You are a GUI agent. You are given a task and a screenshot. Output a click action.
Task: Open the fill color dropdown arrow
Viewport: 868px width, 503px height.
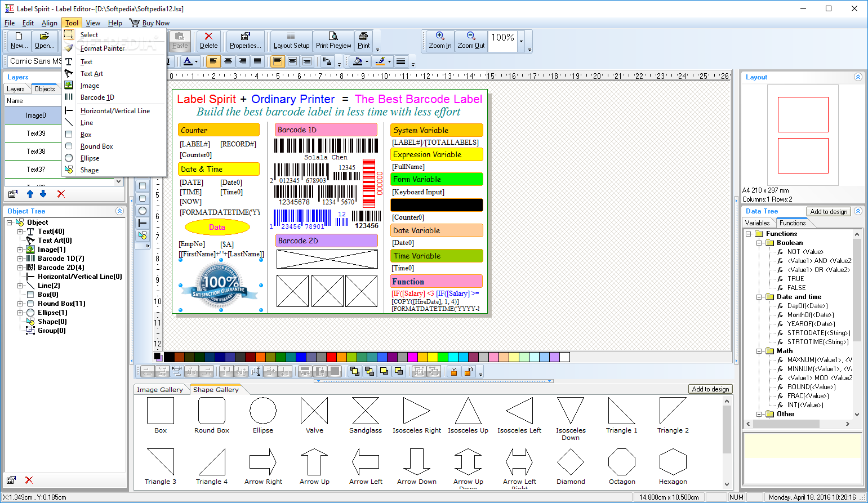click(367, 62)
